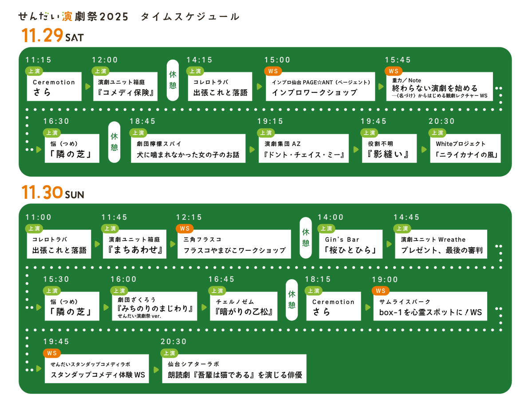Open the Ceremotion さら card at 18:15
Screen dimensions: 532x407
click(334, 306)
